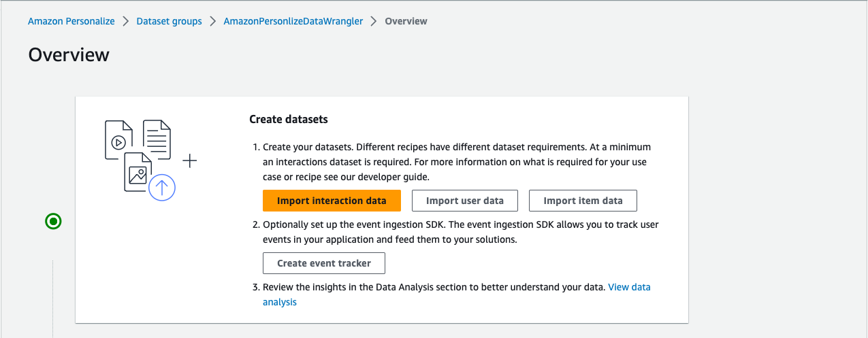
Task: Click the plus sign beside the file icons
Action: 190,161
